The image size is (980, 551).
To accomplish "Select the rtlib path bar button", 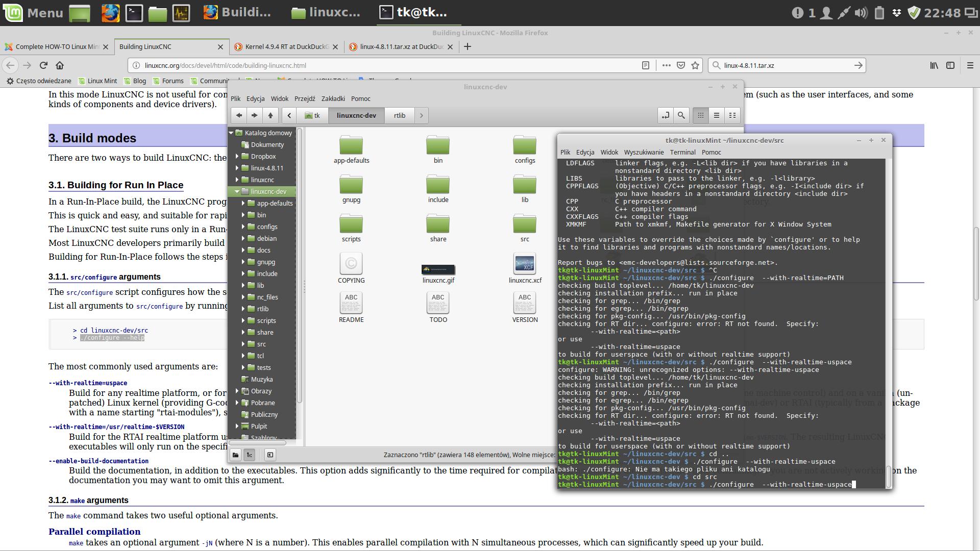I will tap(400, 115).
